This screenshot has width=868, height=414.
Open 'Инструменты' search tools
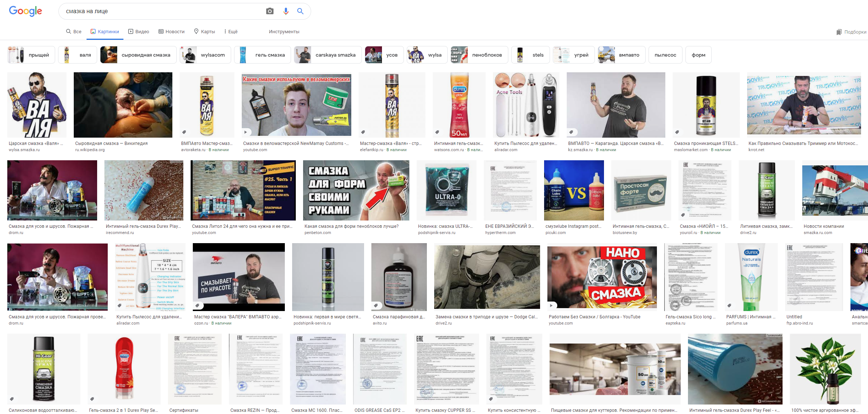(x=284, y=32)
